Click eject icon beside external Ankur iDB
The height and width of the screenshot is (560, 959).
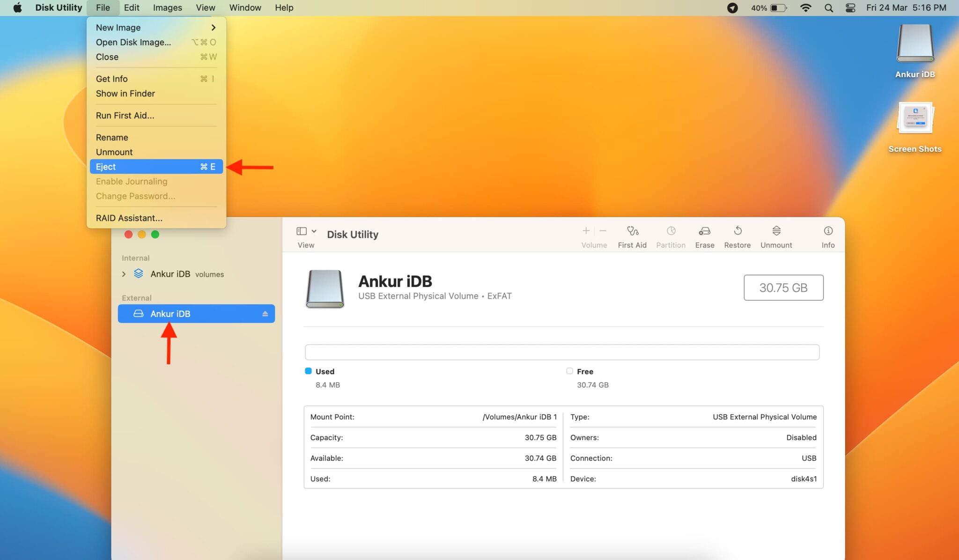265,314
